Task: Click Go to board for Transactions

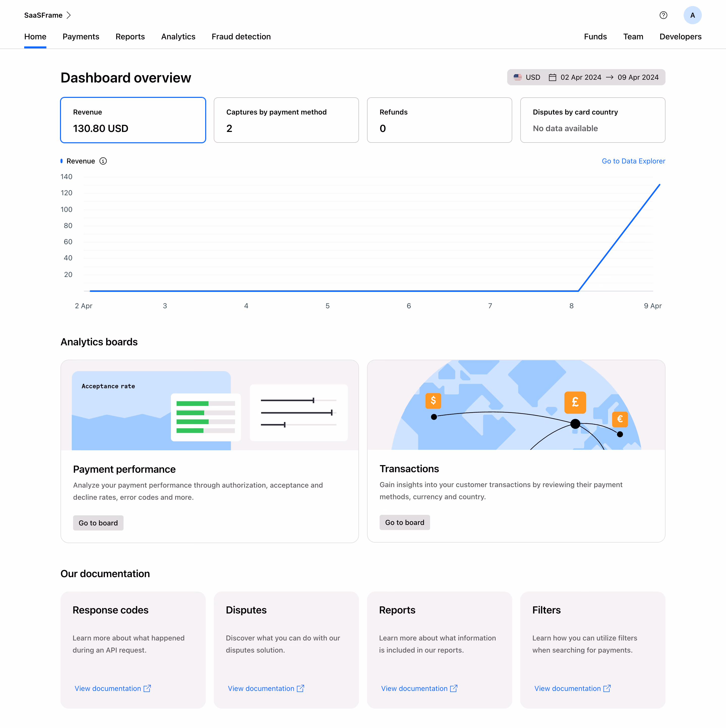Action: pyautogui.click(x=404, y=522)
